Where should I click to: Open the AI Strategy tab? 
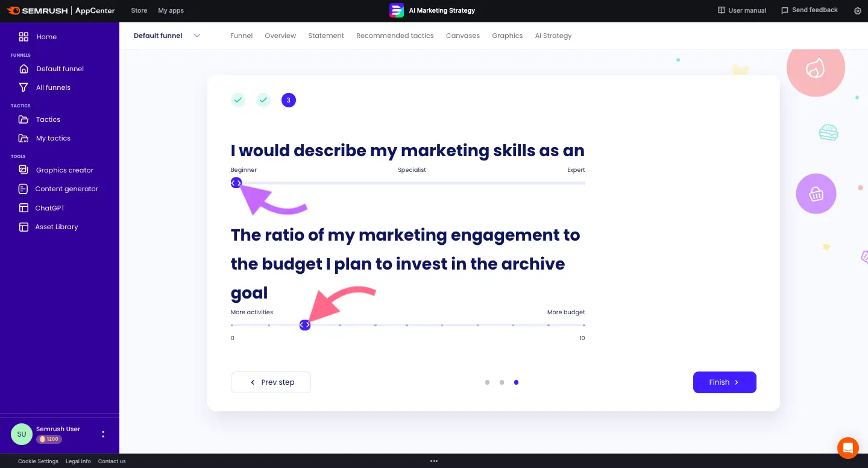tap(553, 36)
